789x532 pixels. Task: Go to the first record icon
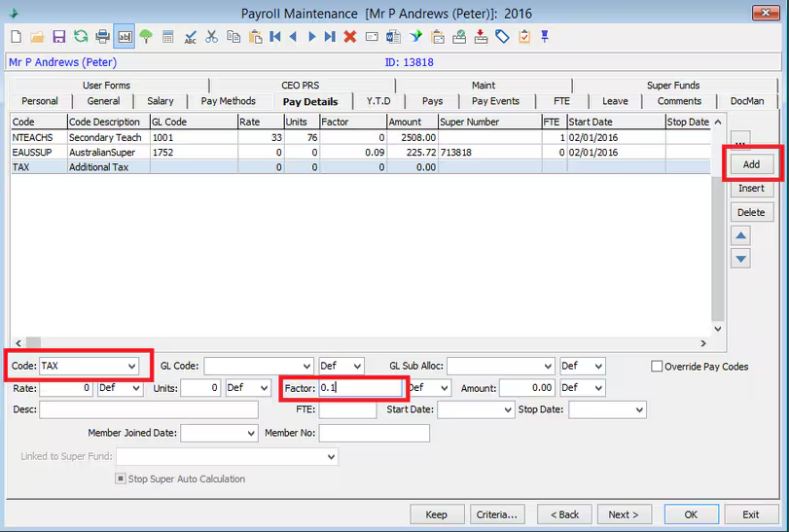pyautogui.click(x=275, y=37)
